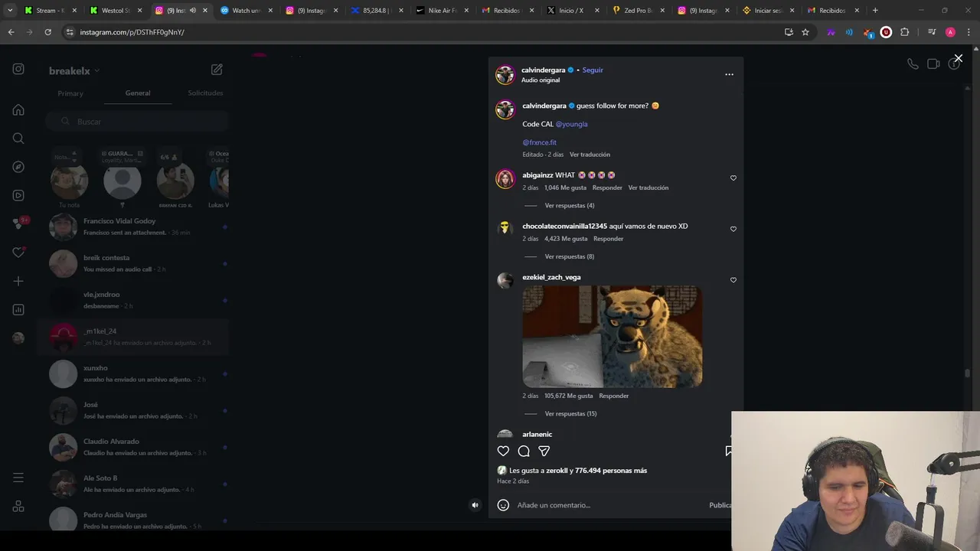Like abigainzz's comment with its heart

[733, 178]
